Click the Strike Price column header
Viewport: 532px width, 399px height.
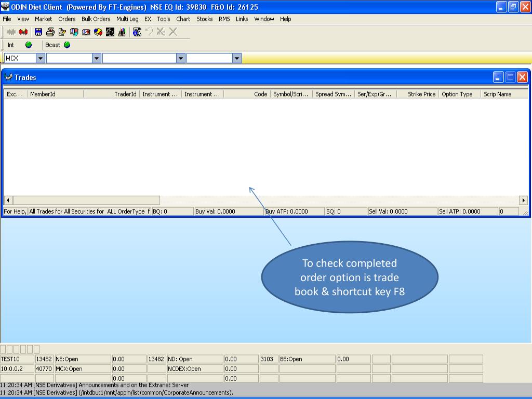coord(418,94)
